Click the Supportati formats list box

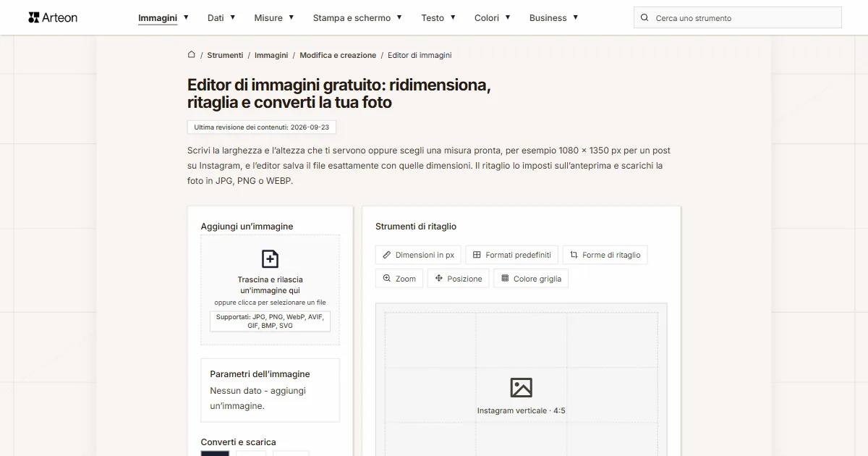click(270, 321)
